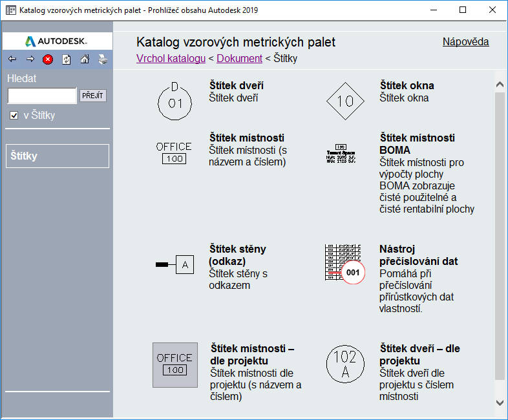Select the wall tag leader A icon

175,264
